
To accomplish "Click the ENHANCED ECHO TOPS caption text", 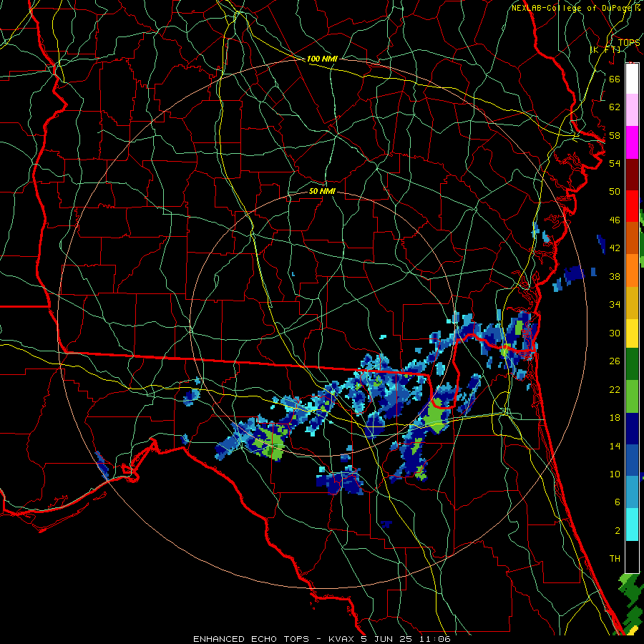I will click(x=251, y=639).
